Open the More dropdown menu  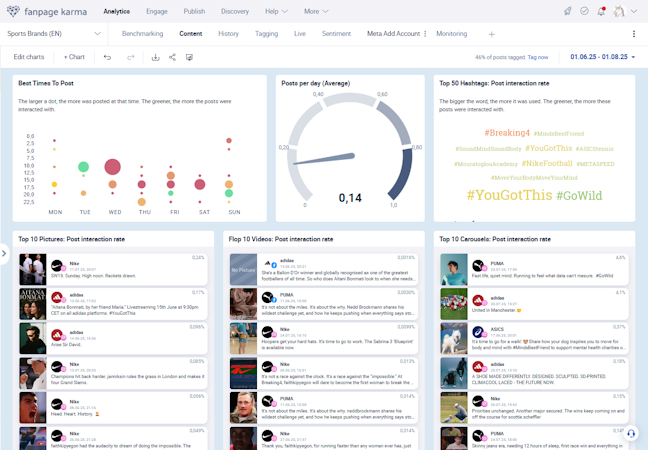click(316, 11)
